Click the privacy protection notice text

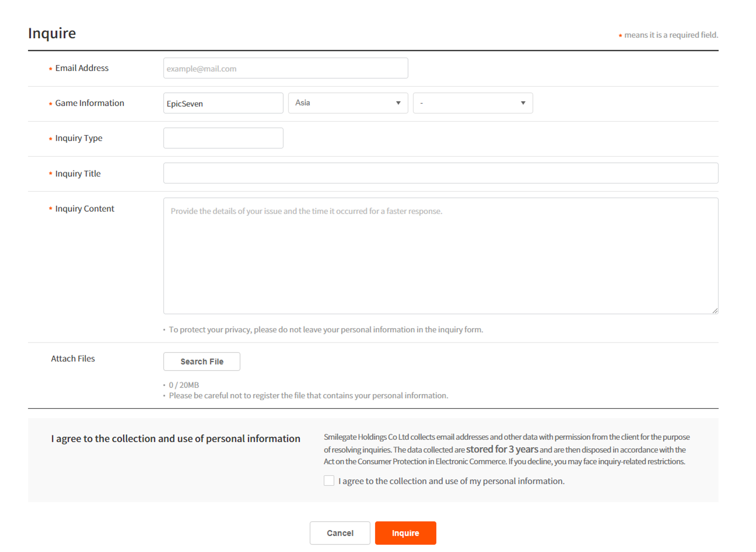point(326,330)
